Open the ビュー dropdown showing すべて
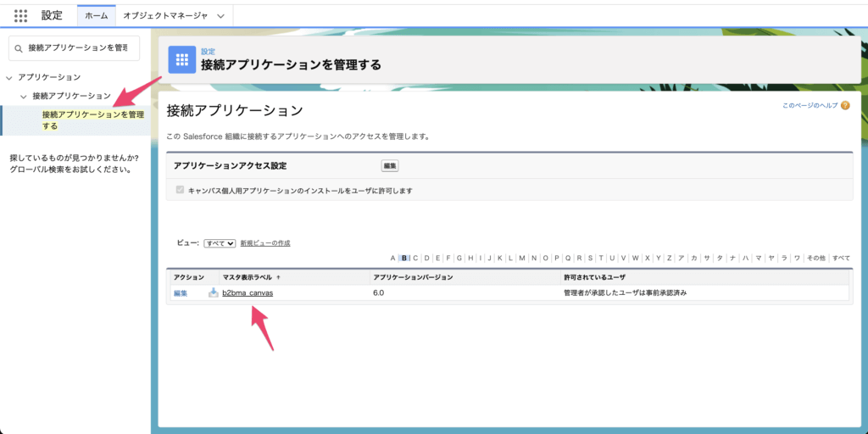 point(220,243)
